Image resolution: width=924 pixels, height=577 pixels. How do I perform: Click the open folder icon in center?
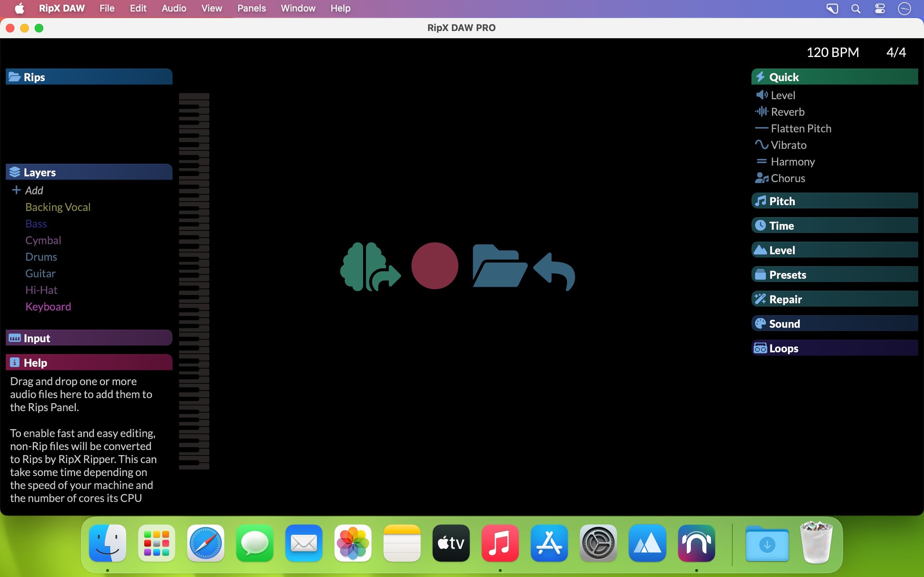point(499,266)
